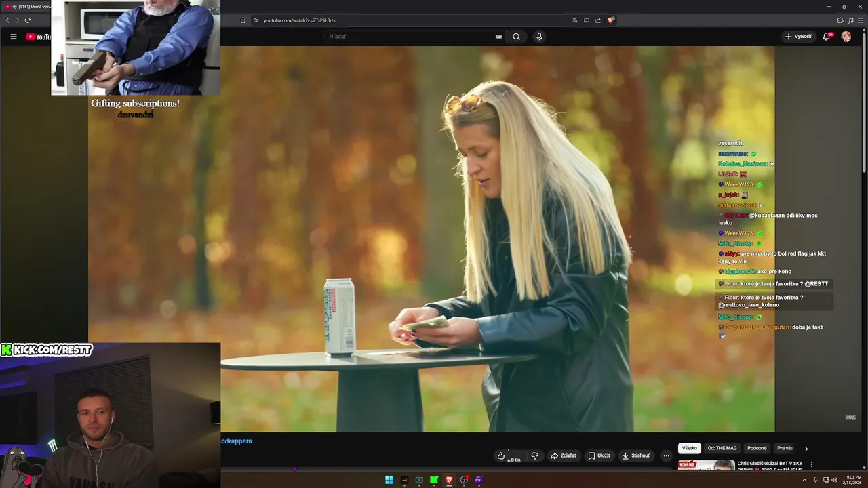Go forward using the browser forward arrow
Screen dimensions: 868x488
point(17,20)
